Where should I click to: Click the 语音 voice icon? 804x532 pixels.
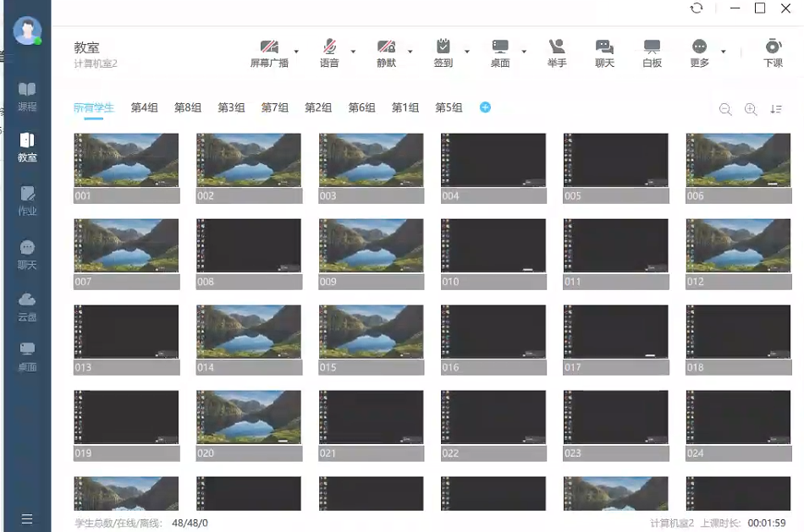pos(329,48)
